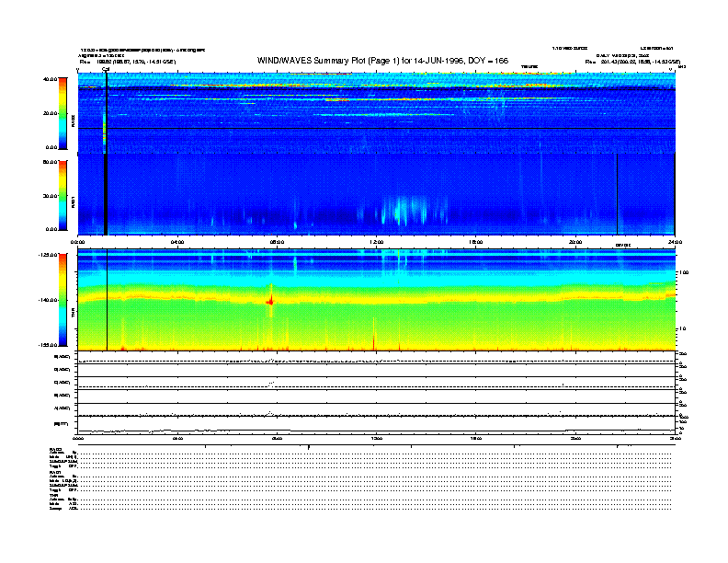Click 12:00 tick label under the RAD1 spectrogram
The height and width of the screenshot is (563, 728).
[377, 242]
